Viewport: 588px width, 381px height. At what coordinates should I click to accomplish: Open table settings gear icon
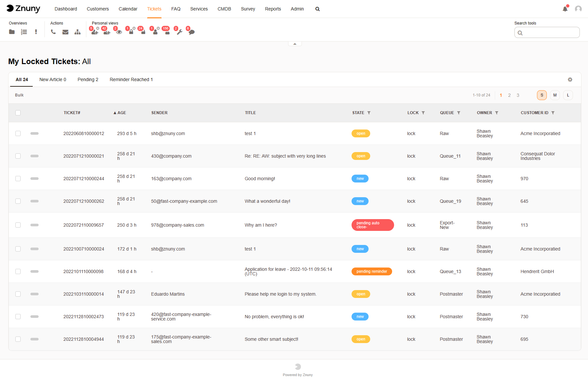570,79
